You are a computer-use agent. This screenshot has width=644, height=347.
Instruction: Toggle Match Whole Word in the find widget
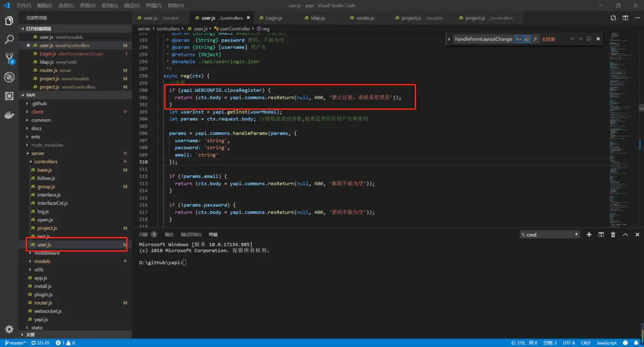point(526,39)
